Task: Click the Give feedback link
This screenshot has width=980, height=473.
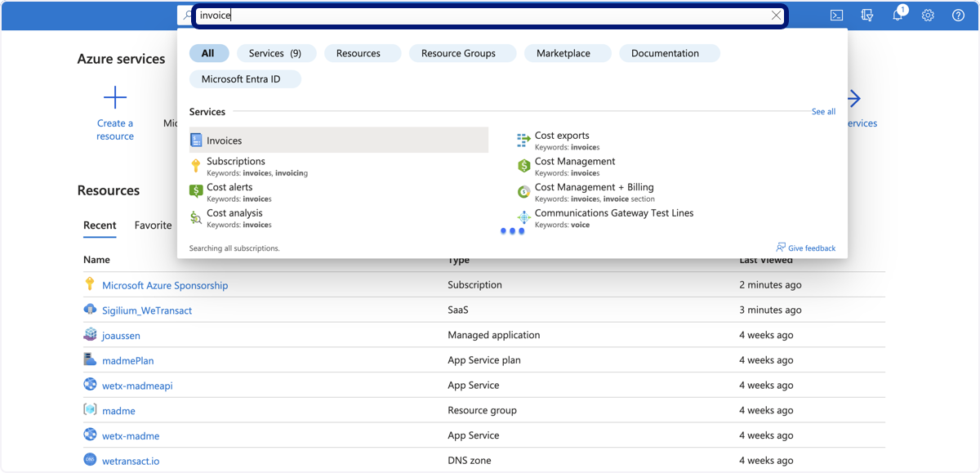Action: point(812,248)
